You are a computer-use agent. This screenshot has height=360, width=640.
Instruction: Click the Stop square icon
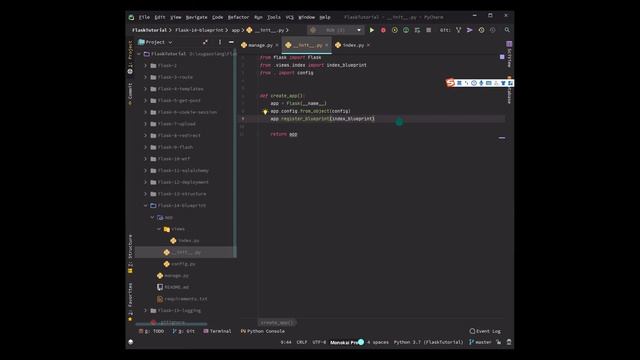tap(428, 30)
